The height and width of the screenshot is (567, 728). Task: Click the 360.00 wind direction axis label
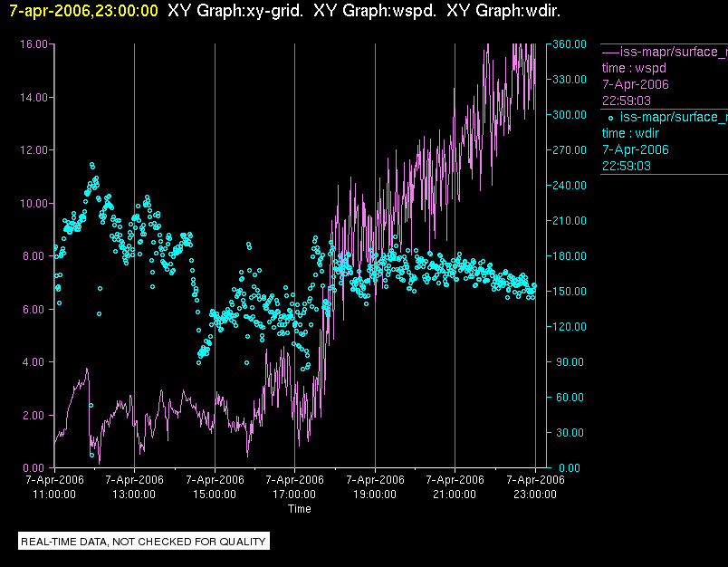click(x=570, y=44)
